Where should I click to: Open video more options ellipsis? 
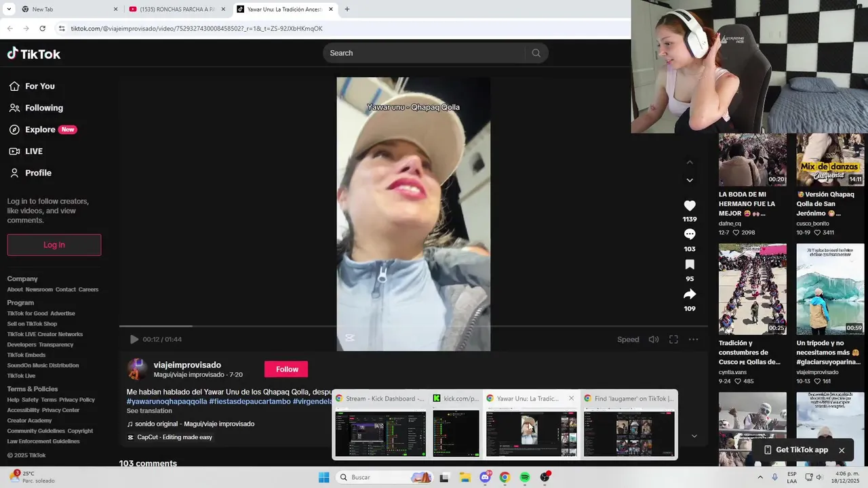pyautogui.click(x=693, y=340)
